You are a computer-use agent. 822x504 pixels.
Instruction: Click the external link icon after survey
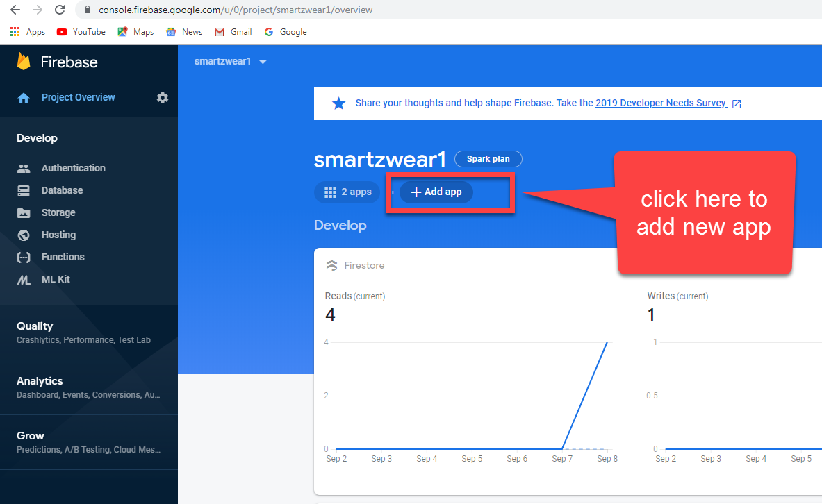click(x=737, y=103)
